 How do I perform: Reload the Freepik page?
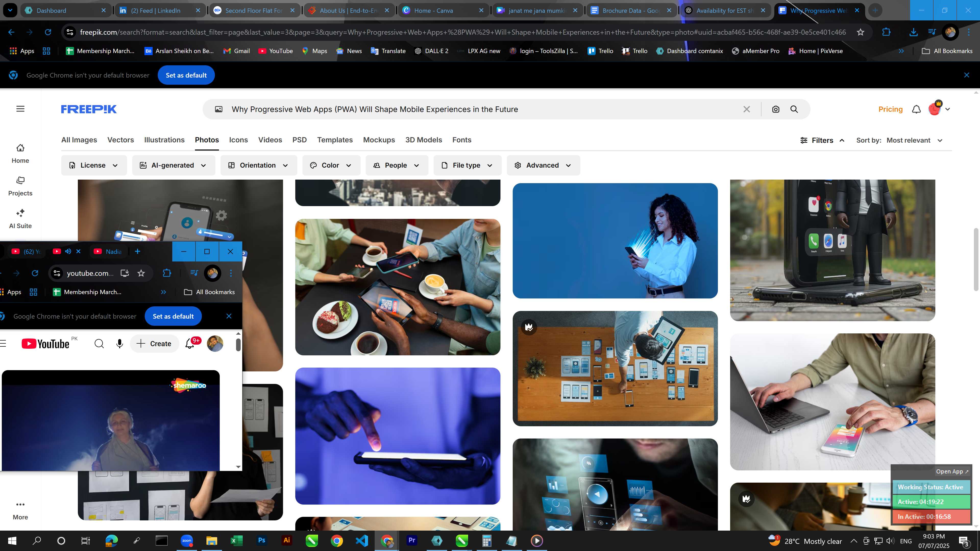point(48,32)
